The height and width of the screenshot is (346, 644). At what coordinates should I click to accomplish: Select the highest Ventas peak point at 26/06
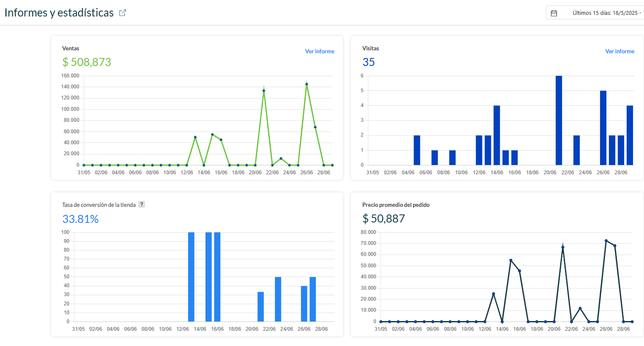307,84
